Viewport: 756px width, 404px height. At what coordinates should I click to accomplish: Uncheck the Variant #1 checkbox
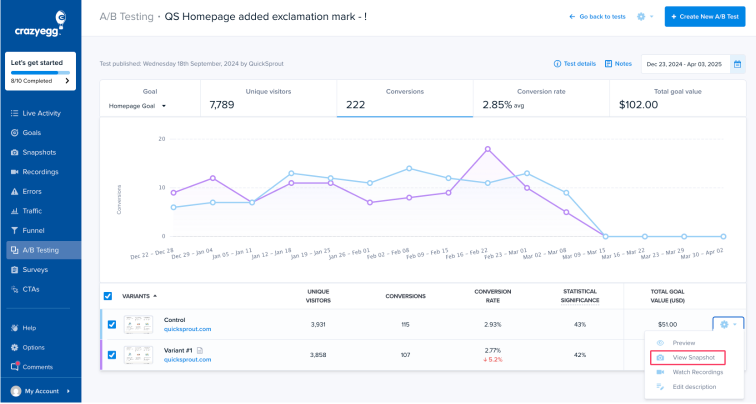point(112,355)
